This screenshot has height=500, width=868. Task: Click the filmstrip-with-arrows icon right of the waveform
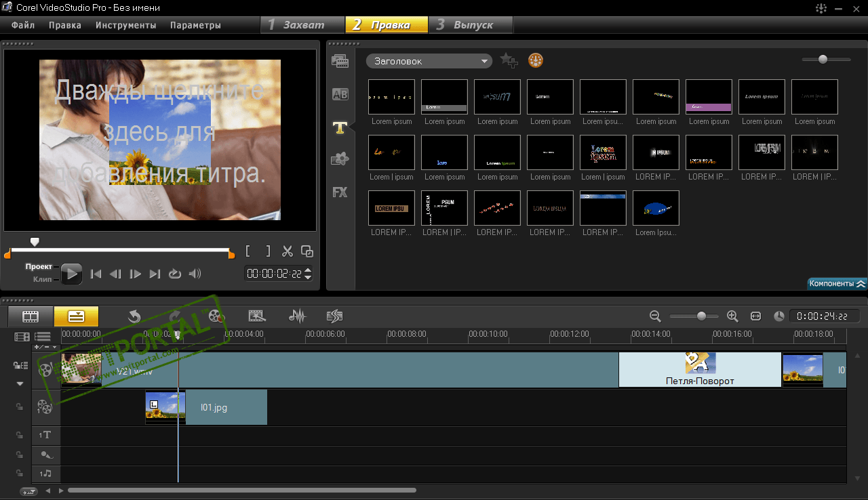tap(334, 316)
